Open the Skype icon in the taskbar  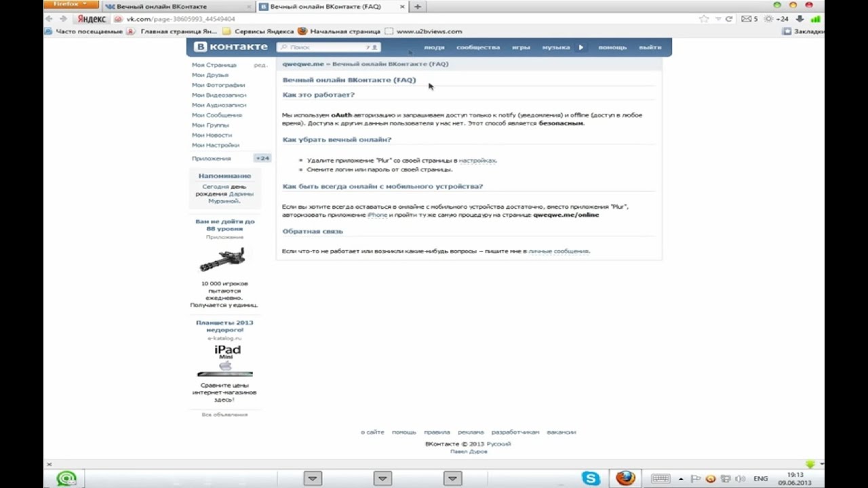(591, 479)
